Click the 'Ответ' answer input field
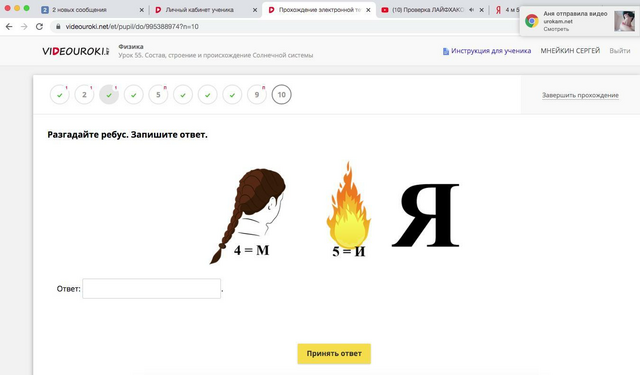The image size is (640, 375). [151, 288]
